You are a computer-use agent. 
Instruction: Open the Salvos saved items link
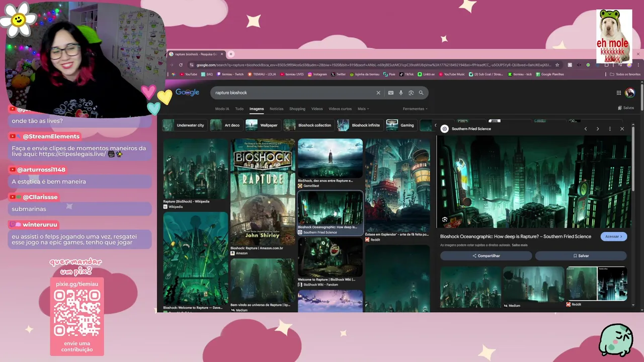pos(626,108)
